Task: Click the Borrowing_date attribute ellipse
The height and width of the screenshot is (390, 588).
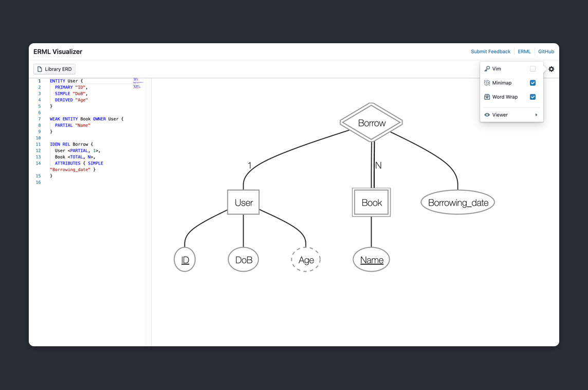Action: pyautogui.click(x=458, y=203)
